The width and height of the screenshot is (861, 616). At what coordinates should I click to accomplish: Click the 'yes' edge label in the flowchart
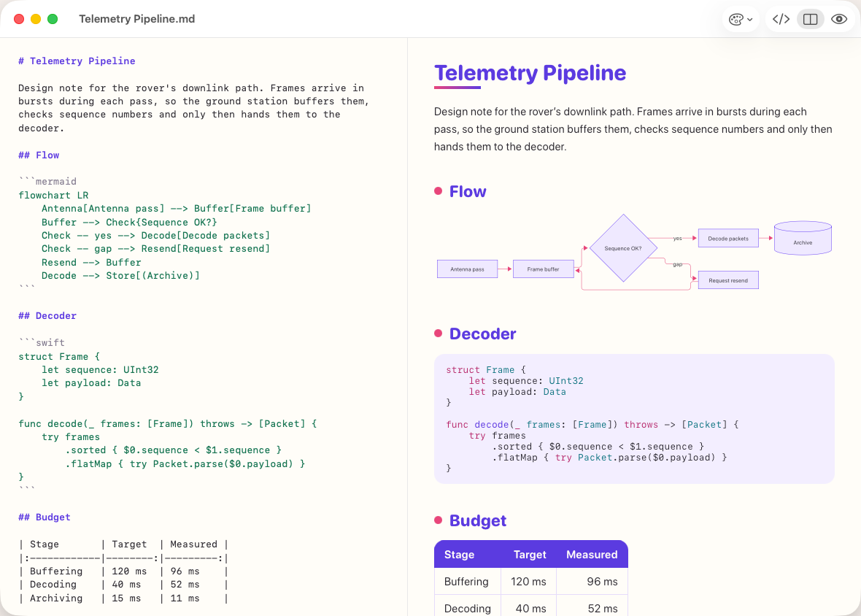click(678, 238)
